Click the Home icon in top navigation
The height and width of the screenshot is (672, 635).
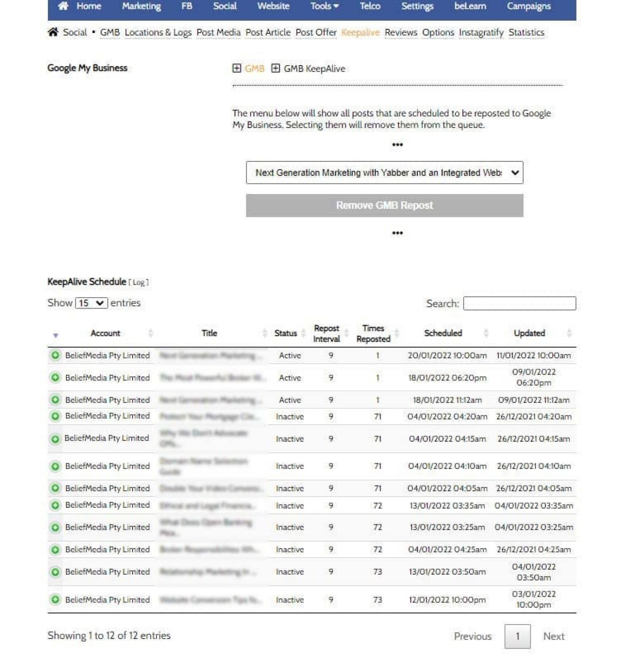pos(63,6)
